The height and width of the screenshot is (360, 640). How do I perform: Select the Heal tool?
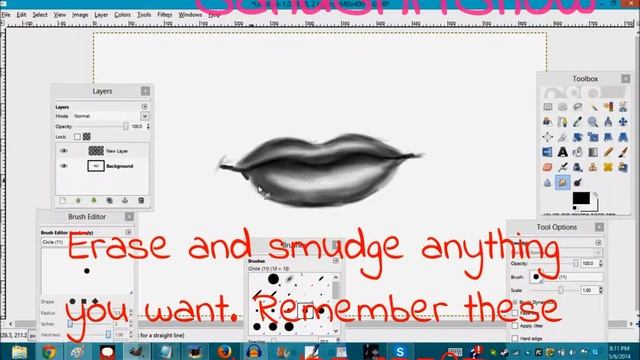tap(608, 167)
